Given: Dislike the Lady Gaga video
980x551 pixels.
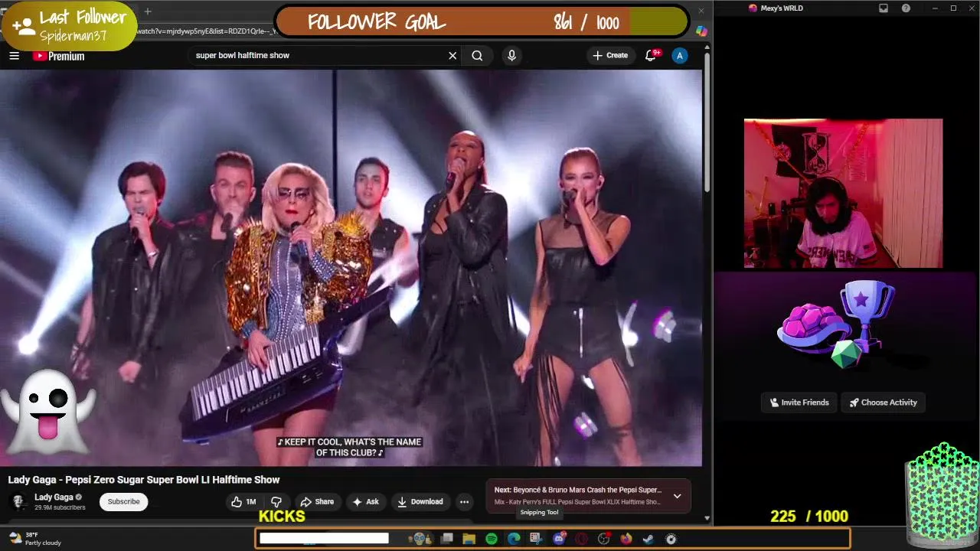Looking at the screenshot, I should click(x=276, y=502).
